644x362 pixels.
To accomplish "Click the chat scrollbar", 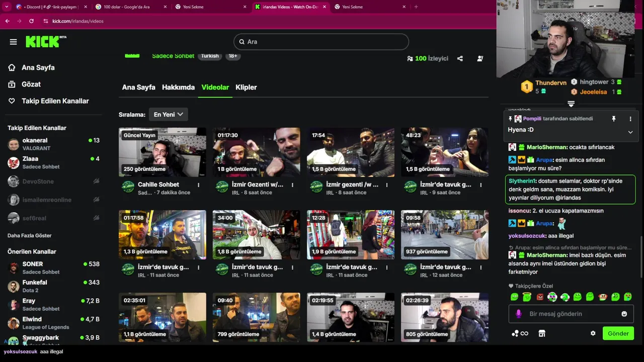I will 641,256.
